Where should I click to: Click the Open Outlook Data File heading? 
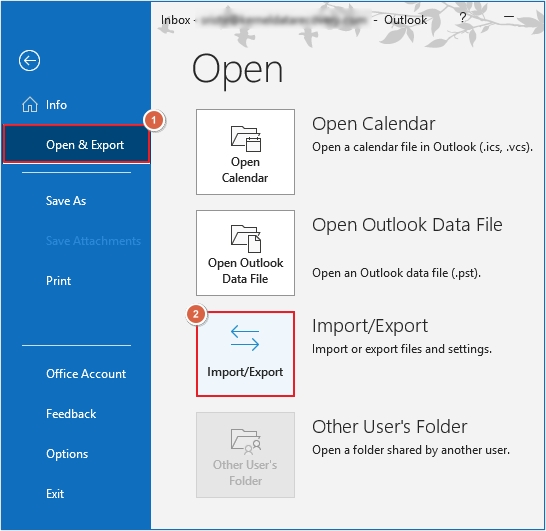tap(407, 225)
